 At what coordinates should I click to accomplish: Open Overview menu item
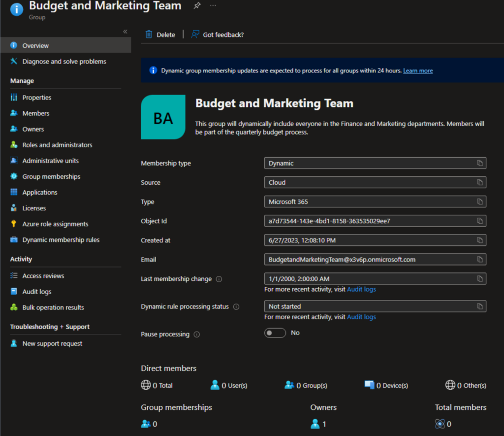pyautogui.click(x=65, y=45)
